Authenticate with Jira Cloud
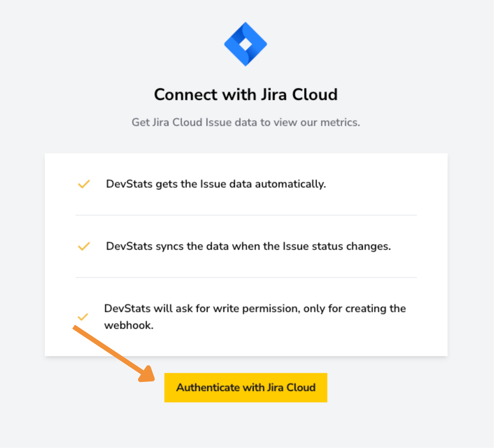494x448 pixels. [x=246, y=388]
